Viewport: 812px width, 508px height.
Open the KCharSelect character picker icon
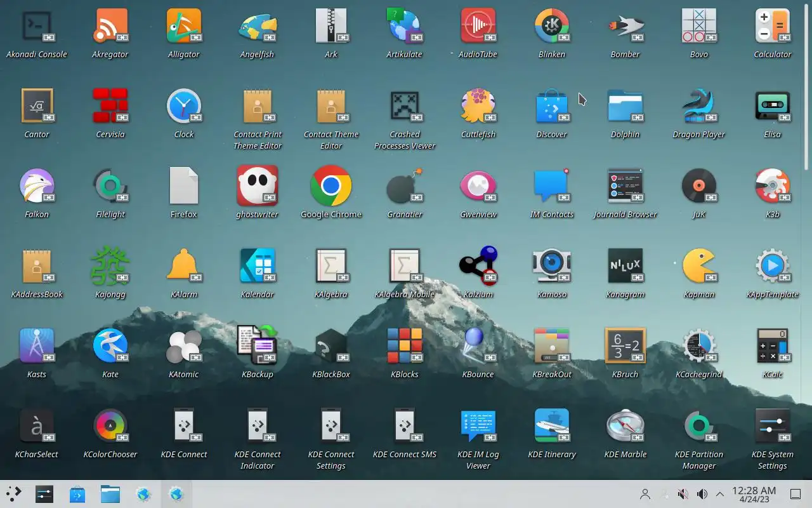[37, 425]
